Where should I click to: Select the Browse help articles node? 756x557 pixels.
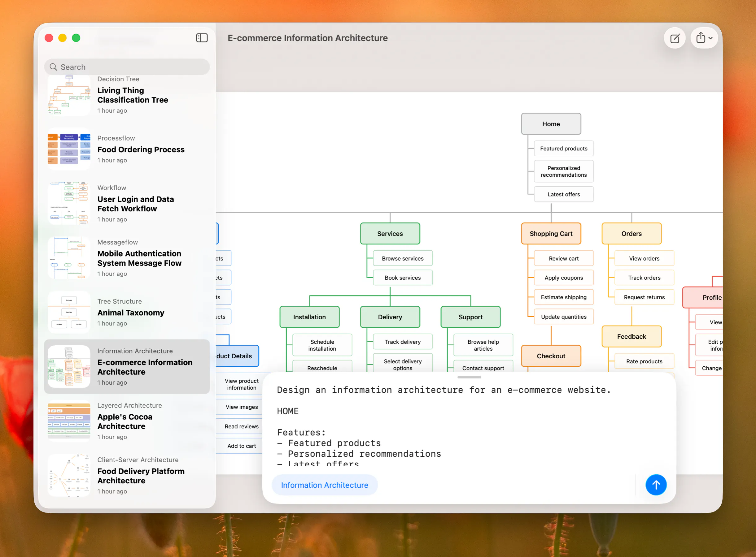coord(483,345)
